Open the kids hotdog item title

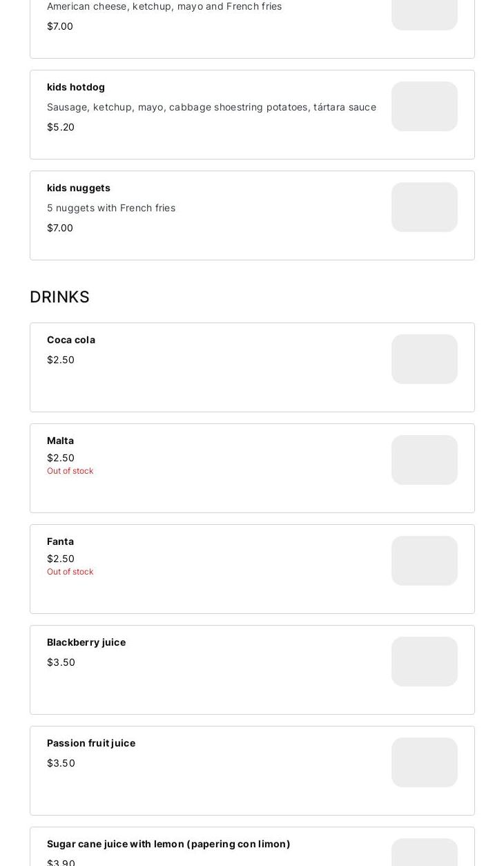click(x=76, y=87)
